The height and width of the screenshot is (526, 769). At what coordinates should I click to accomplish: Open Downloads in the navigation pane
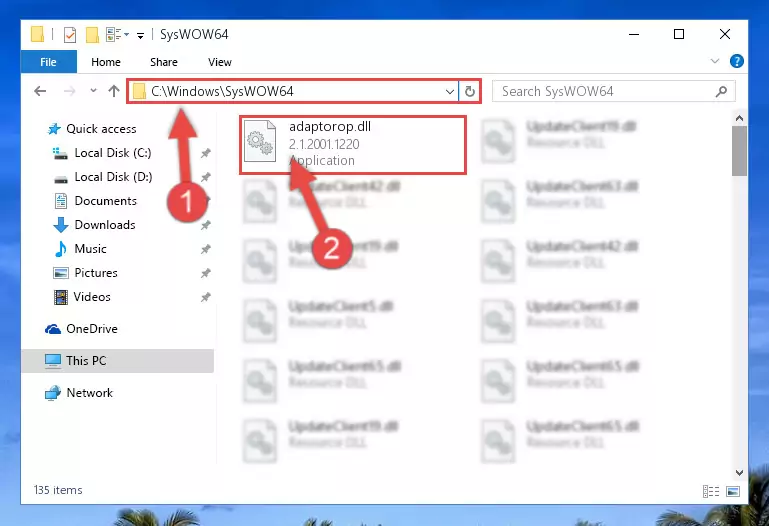(105, 225)
